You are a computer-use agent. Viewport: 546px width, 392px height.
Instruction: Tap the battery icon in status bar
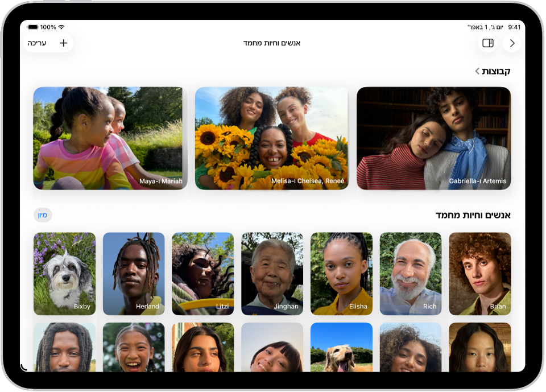(33, 27)
